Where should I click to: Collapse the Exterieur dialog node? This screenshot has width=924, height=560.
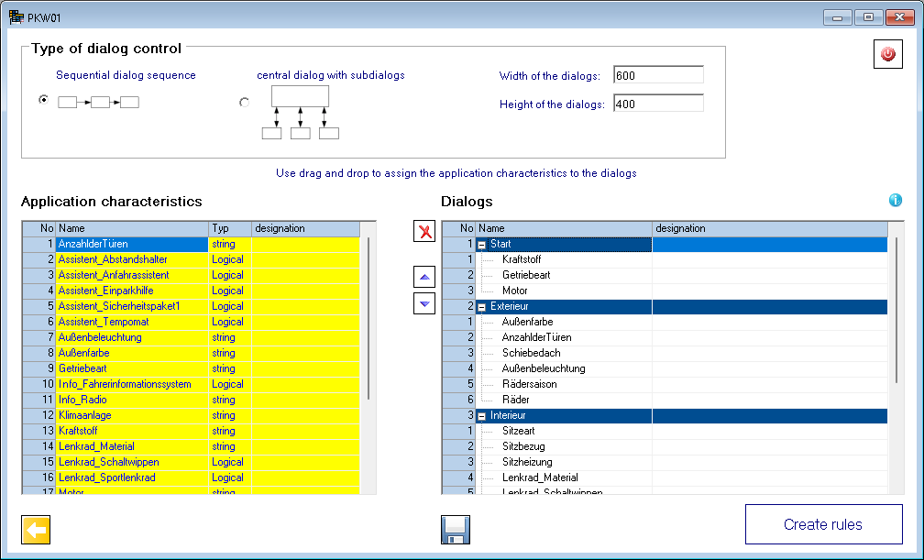482,307
